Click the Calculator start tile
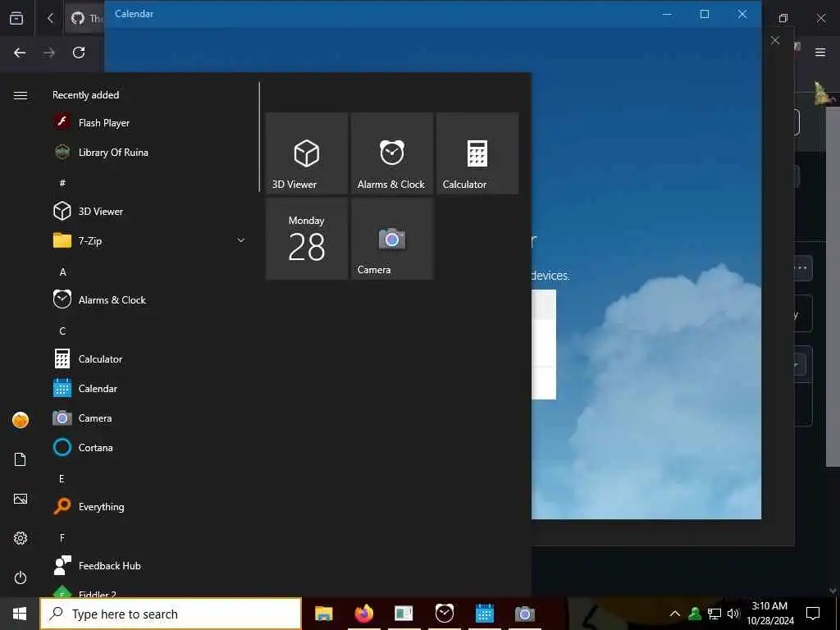 click(477, 153)
